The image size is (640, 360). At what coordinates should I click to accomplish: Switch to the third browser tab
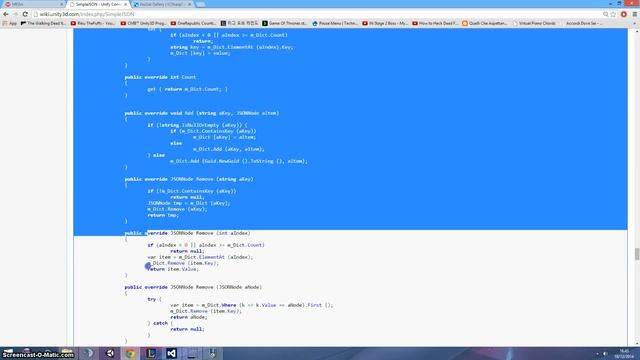point(162,4)
